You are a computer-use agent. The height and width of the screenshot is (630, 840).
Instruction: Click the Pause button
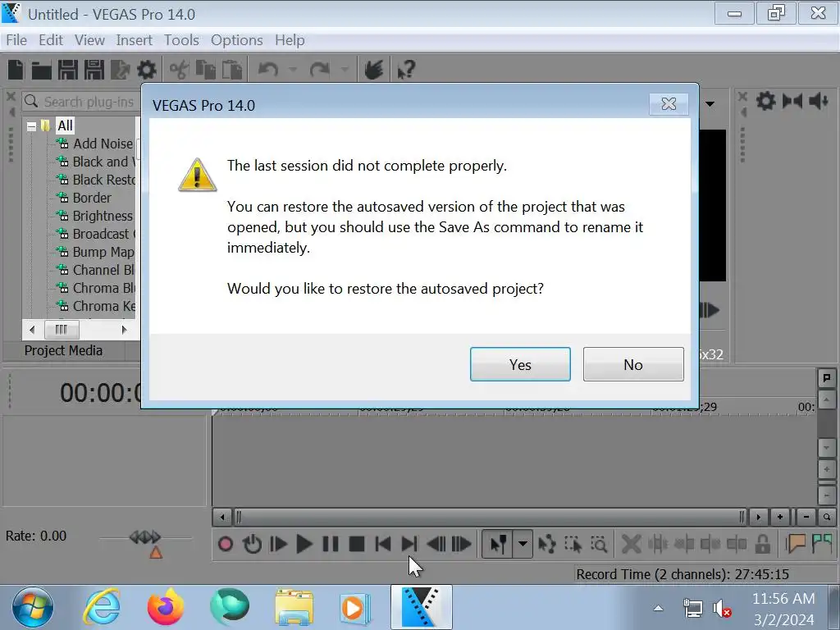coord(330,545)
